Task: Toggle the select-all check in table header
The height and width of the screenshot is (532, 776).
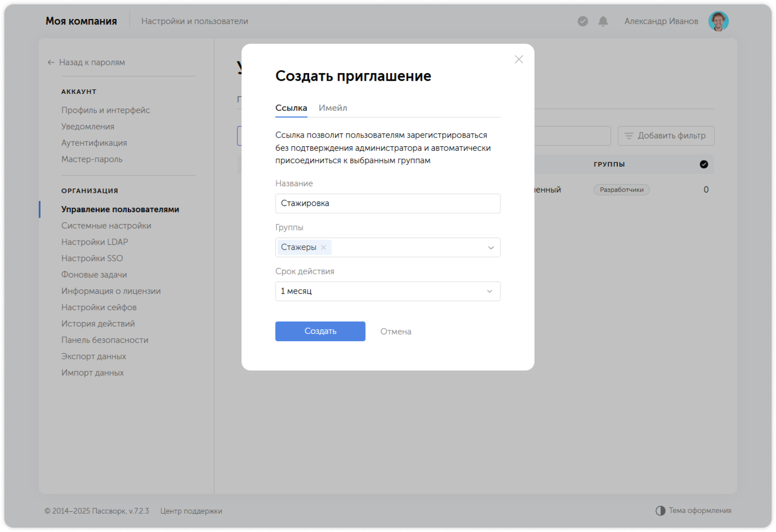Action: click(x=704, y=164)
